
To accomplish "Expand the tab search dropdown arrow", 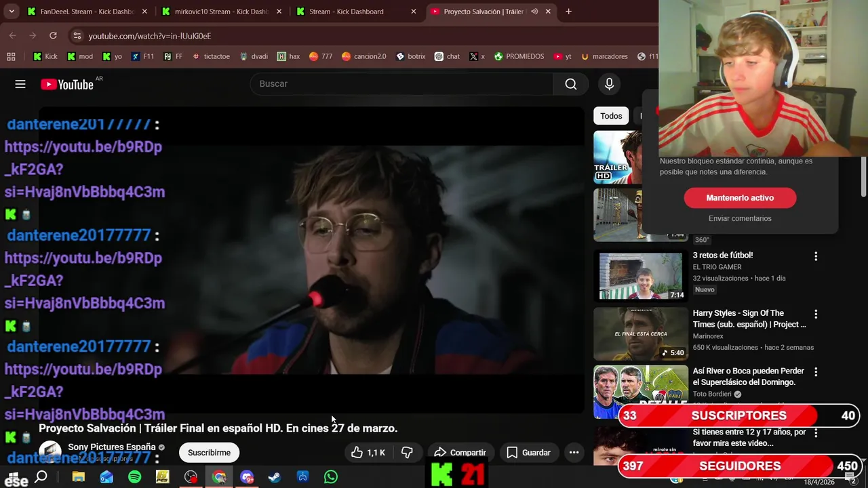I will click(12, 12).
